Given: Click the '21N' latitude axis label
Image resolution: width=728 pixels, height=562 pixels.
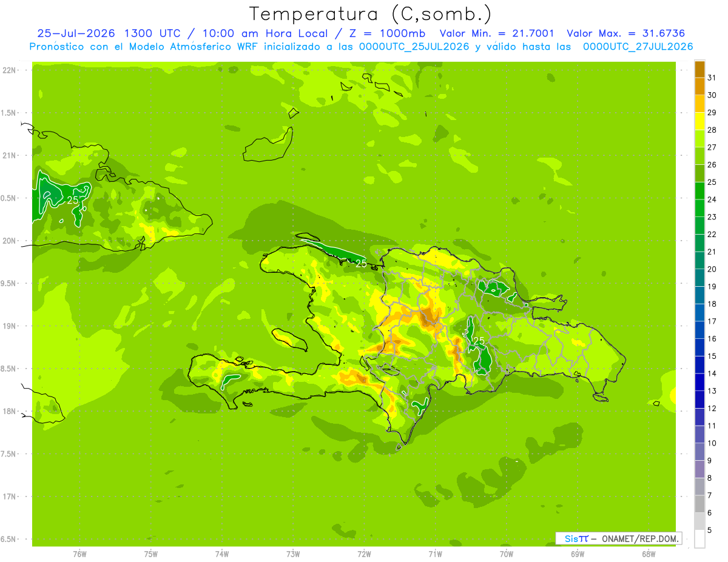Looking at the screenshot, I should click(x=10, y=155).
